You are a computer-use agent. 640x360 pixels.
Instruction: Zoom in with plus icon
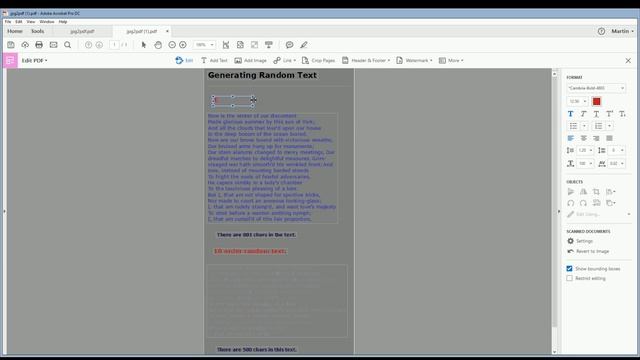(183, 45)
